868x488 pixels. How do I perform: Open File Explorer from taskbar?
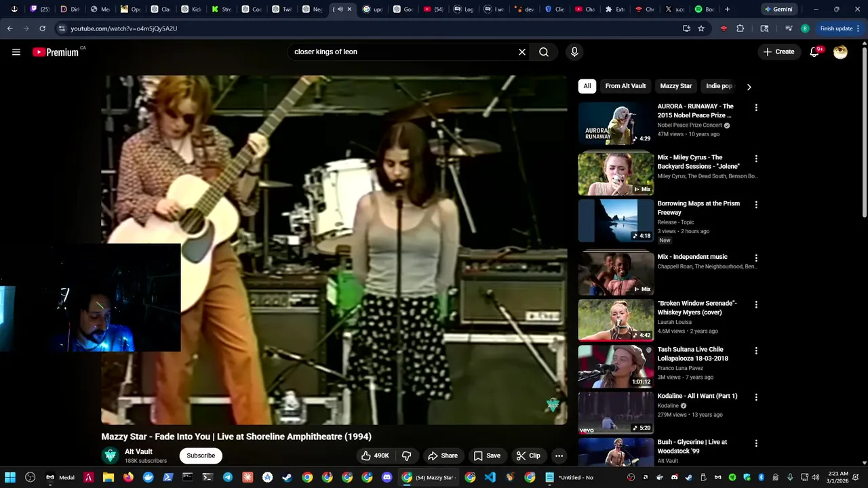(108, 477)
